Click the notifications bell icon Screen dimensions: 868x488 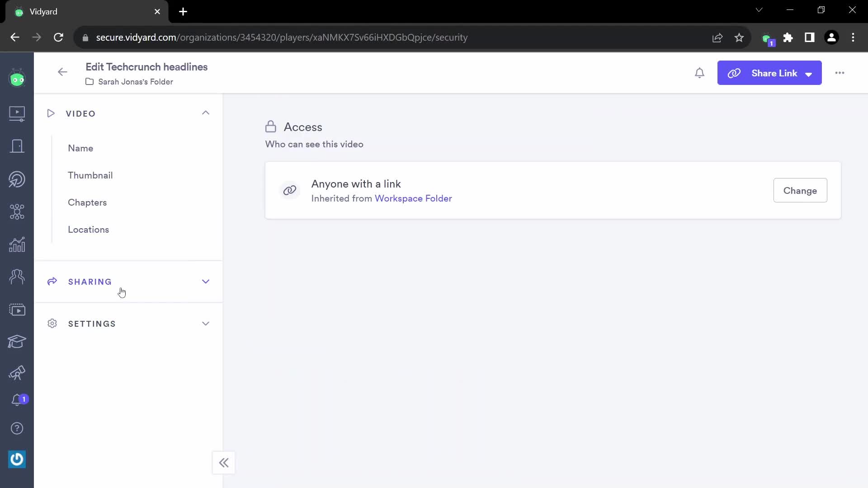tap(699, 73)
